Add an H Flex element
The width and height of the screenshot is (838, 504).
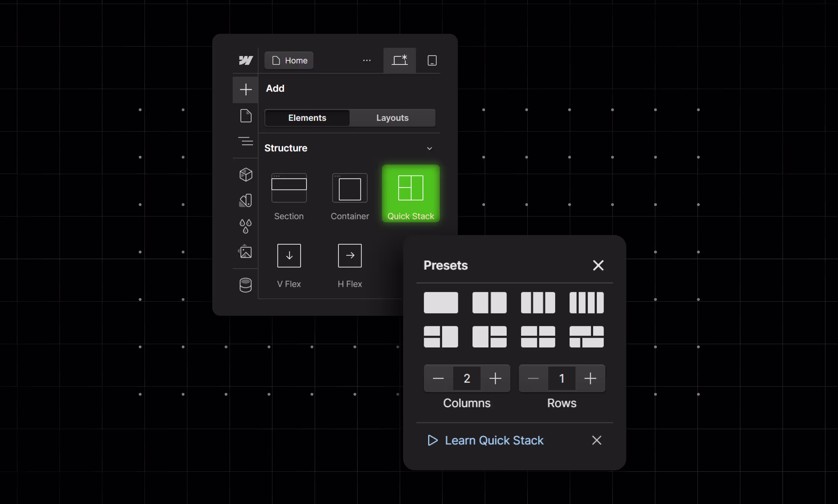350,266
